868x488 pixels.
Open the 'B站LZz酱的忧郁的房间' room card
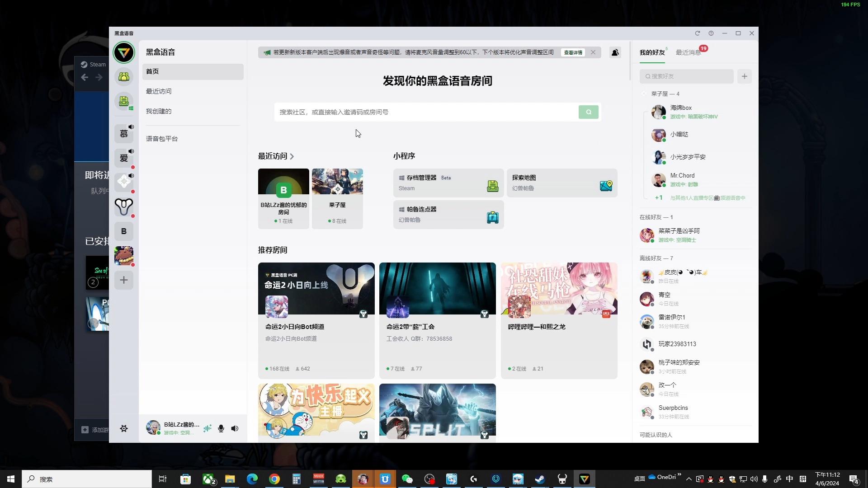click(283, 198)
